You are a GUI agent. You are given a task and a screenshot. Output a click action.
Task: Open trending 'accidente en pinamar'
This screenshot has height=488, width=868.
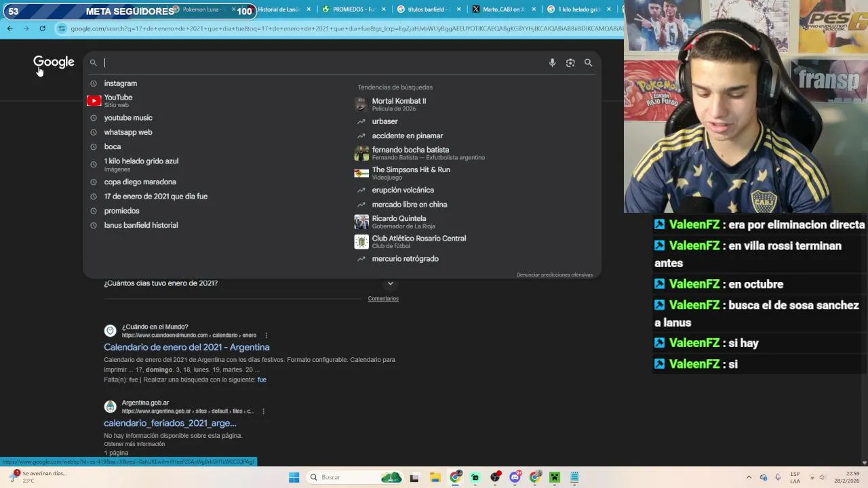coord(407,136)
